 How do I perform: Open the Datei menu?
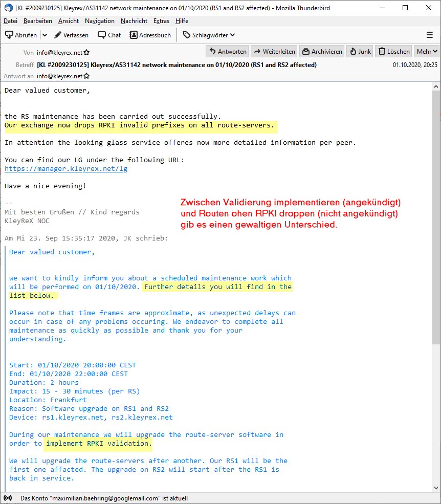[x=10, y=21]
